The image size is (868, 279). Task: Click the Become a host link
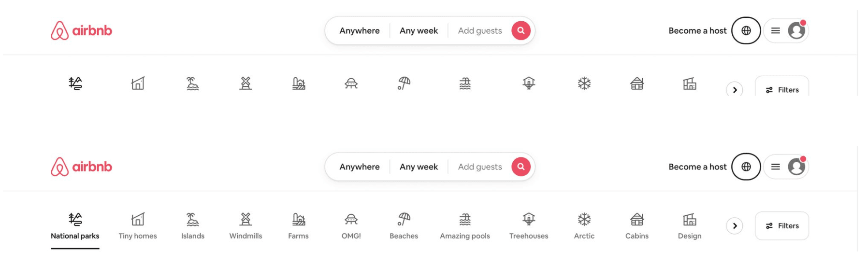point(697,167)
